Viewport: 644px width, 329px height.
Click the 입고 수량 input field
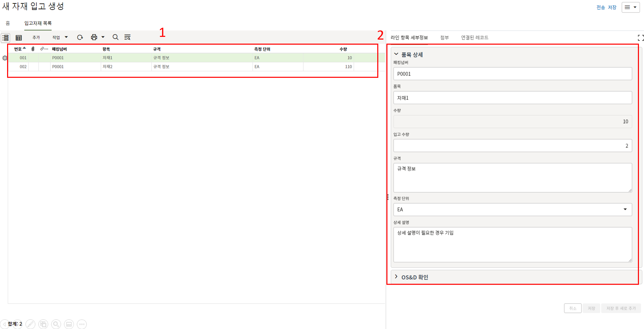512,146
